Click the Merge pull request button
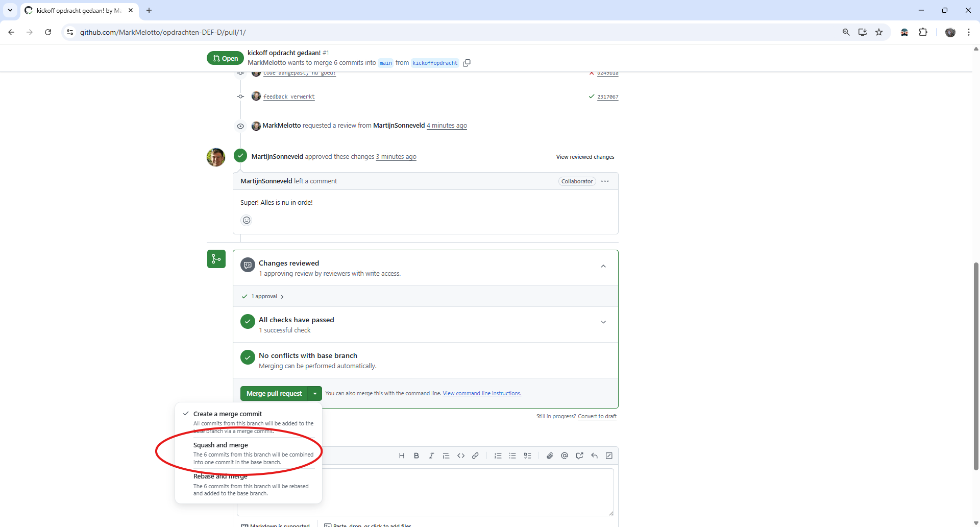The height and width of the screenshot is (527, 980). (x=275, y=394)
